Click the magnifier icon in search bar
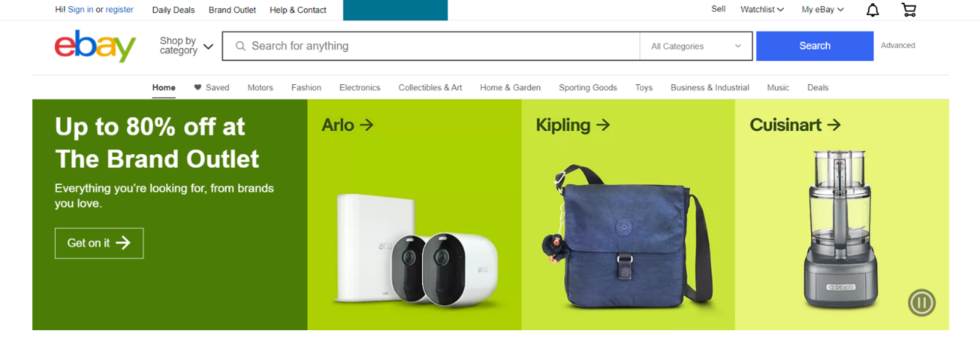Screen dimensions: 980x348 tap(241, 46)
